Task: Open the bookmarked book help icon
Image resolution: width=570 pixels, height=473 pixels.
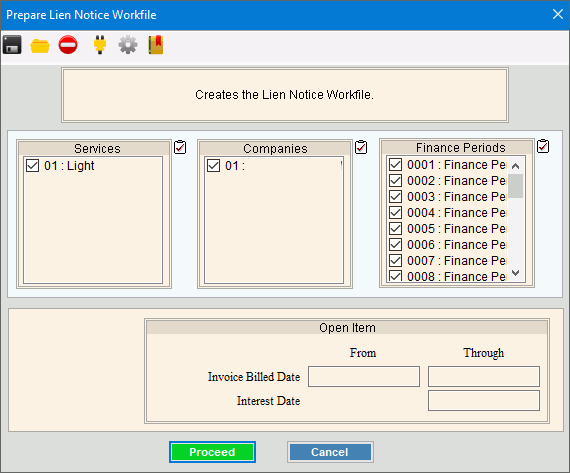Action: [156, 45]
